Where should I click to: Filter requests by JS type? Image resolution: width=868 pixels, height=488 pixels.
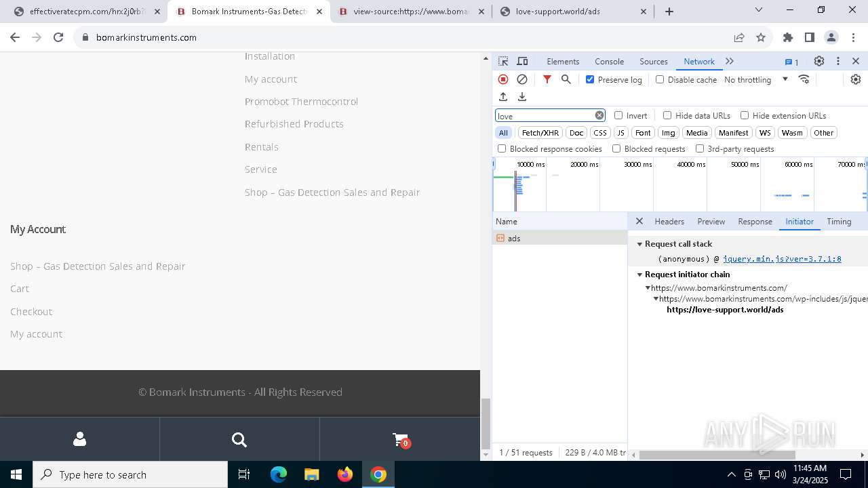621,133
